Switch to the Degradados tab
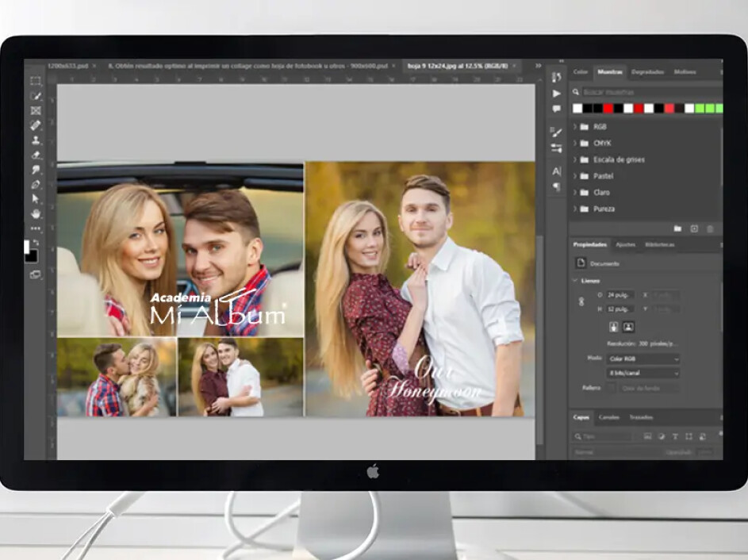Screen dimensions: 748x560 [x=647, y=72]
